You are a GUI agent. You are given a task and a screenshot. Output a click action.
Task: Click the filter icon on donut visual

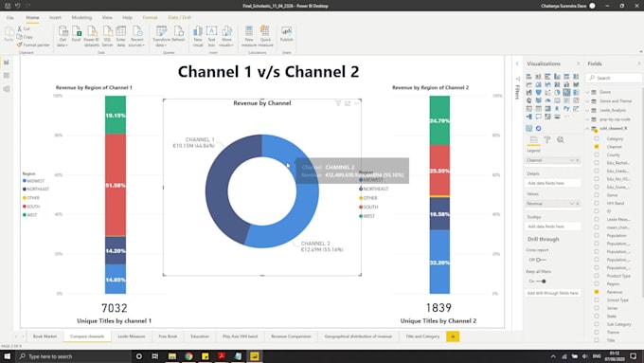[338, 103]
